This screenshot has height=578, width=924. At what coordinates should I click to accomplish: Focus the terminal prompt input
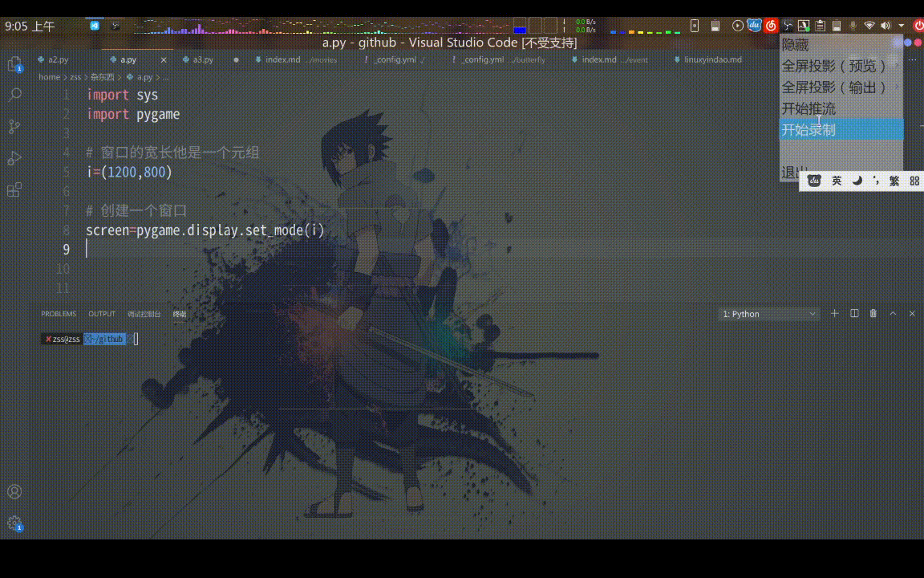point(136,339)
